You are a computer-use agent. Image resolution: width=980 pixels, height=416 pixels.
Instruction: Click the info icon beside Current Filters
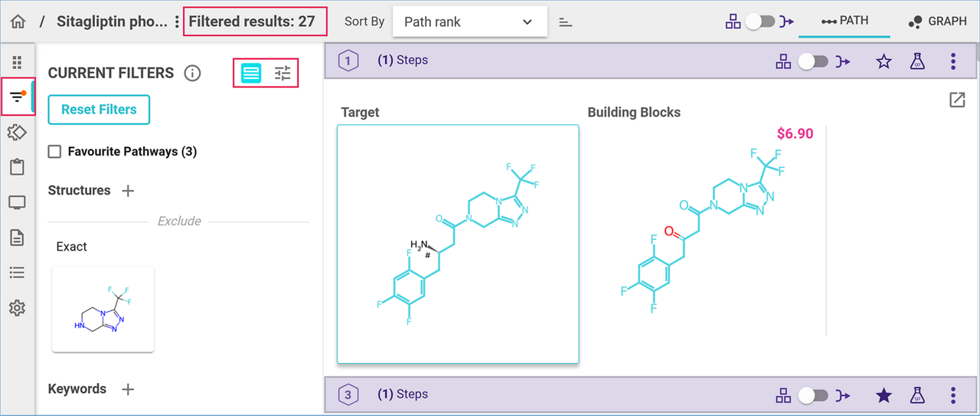click(x=192, y=74)
